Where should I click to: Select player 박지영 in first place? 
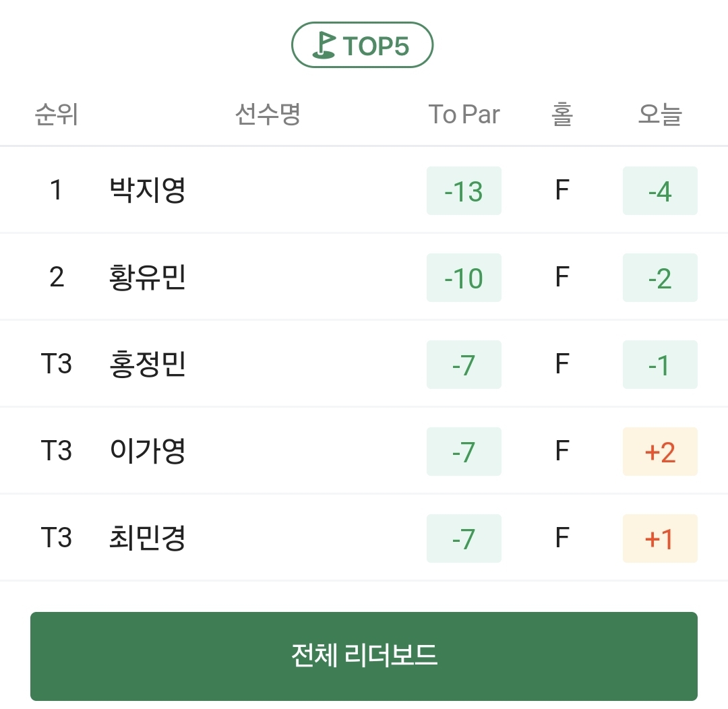pos(148,190)
